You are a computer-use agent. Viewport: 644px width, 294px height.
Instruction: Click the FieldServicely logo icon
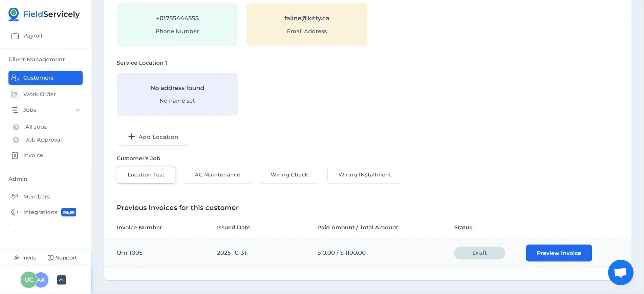tap(14, 14)
